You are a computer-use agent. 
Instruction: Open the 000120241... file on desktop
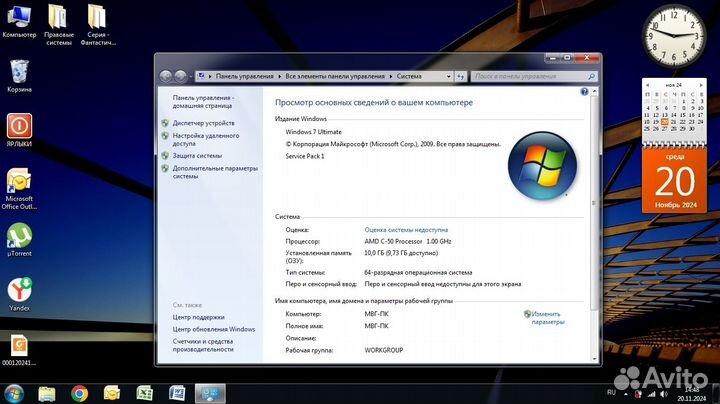[x=19, y=350]
